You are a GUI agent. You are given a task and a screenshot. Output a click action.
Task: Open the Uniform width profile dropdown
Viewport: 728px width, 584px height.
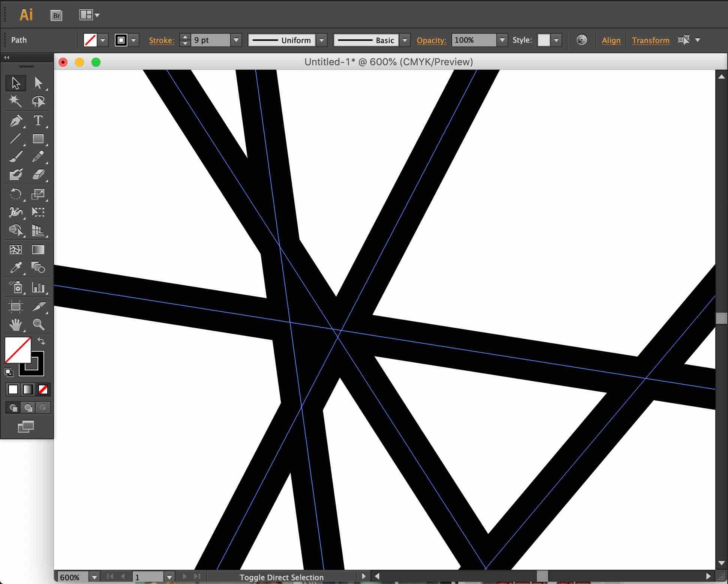321,40
